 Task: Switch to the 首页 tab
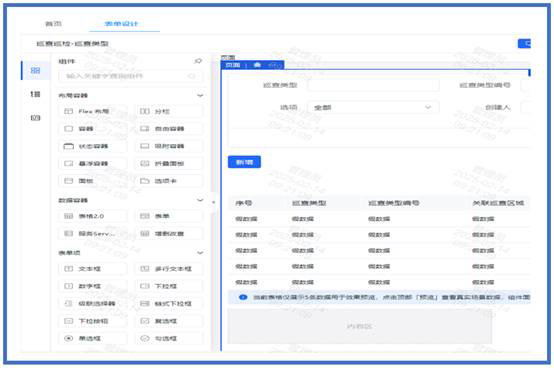tap(53, 24)
